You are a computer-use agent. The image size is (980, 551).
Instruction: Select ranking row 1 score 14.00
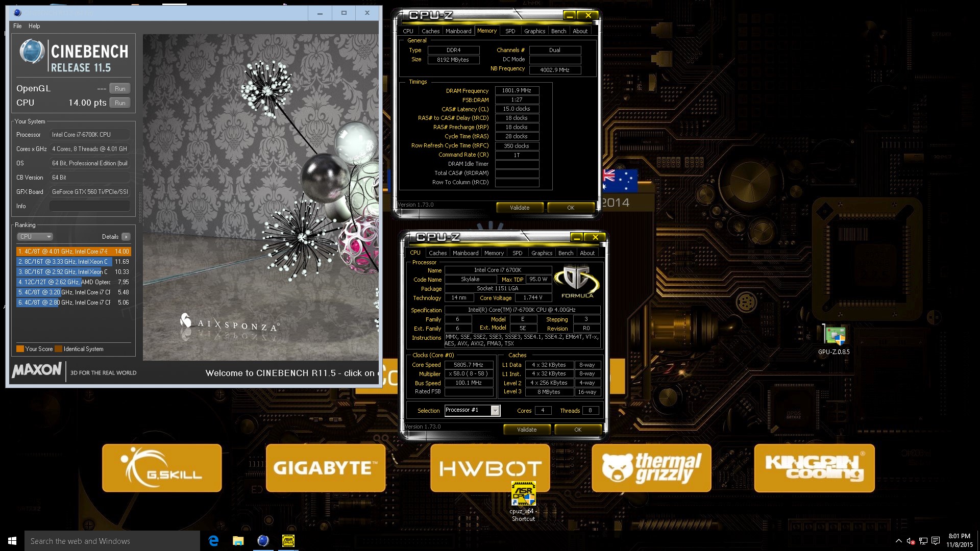click(73, 252)
